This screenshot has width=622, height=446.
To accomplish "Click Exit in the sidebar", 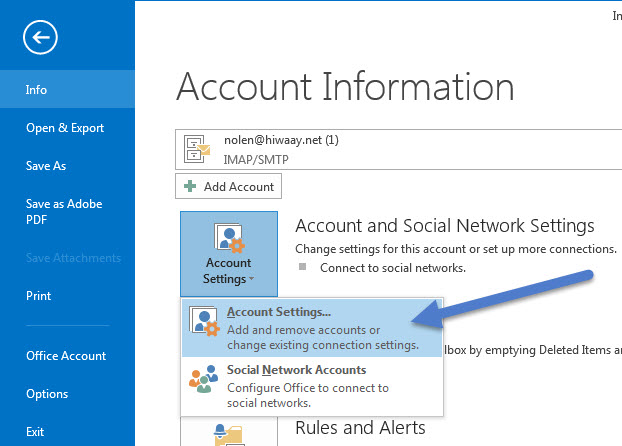I will coord(35,432).
